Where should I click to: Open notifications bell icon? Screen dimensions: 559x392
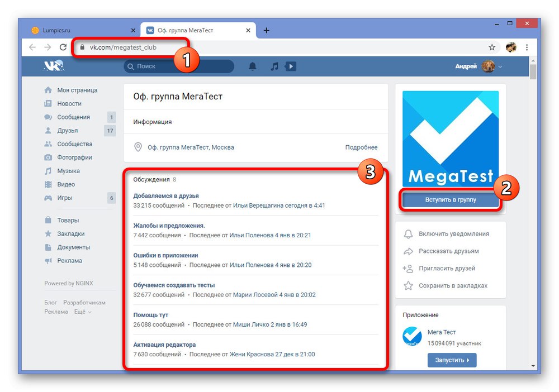[253, 66]
